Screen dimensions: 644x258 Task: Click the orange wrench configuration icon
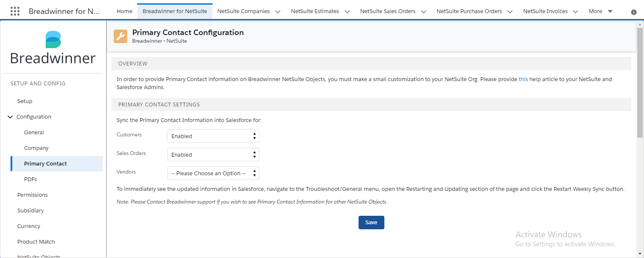[121, 36]
